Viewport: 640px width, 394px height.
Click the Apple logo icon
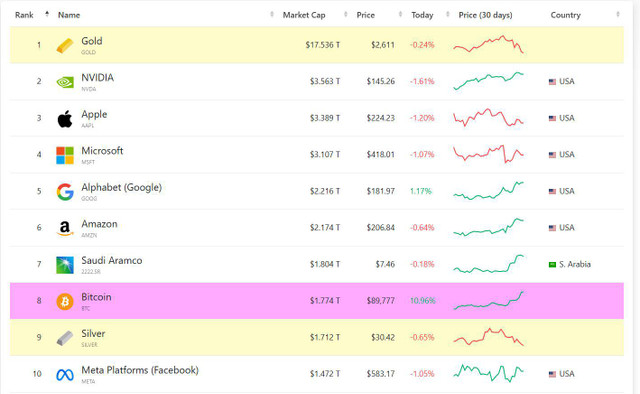[x=65, y=119]
